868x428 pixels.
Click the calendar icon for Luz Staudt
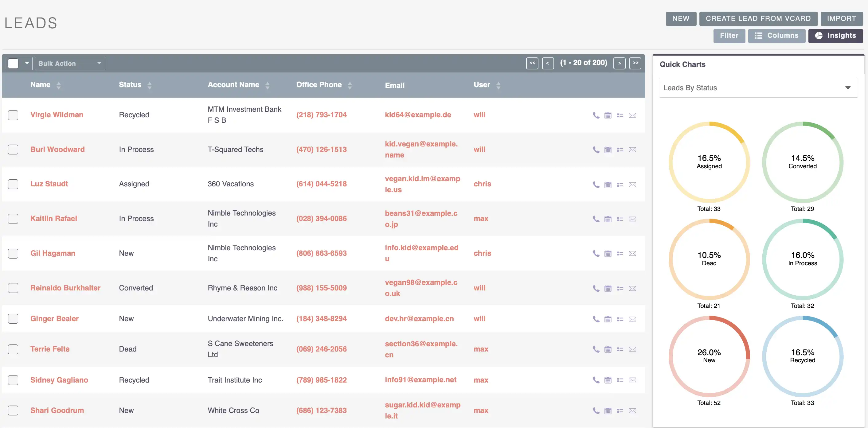point(608,183)
